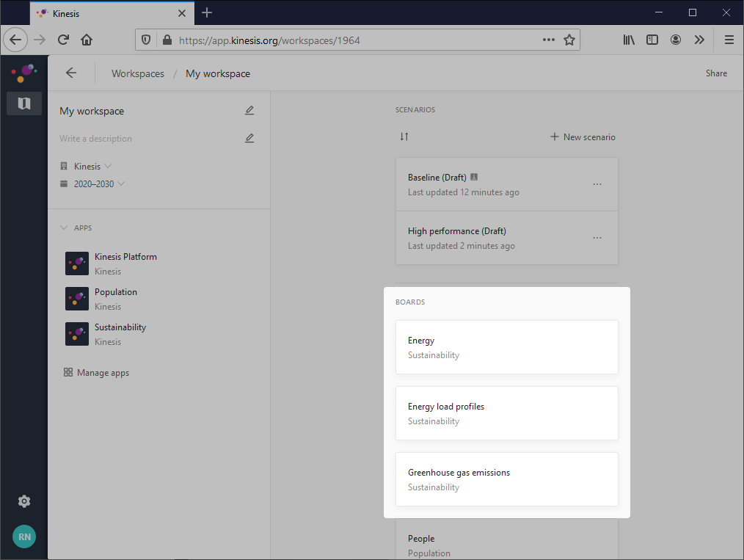Reload the page
The image size is (744, 560).
pos(63,40)
